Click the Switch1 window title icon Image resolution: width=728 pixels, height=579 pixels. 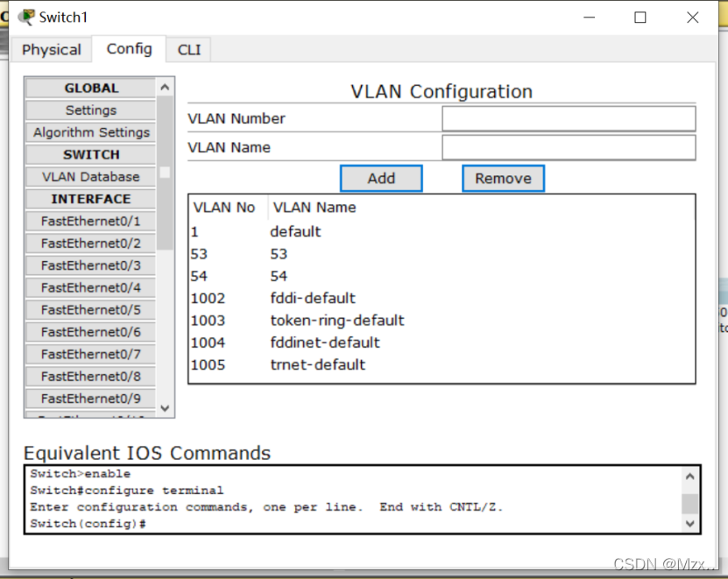[x=26, y=18]
